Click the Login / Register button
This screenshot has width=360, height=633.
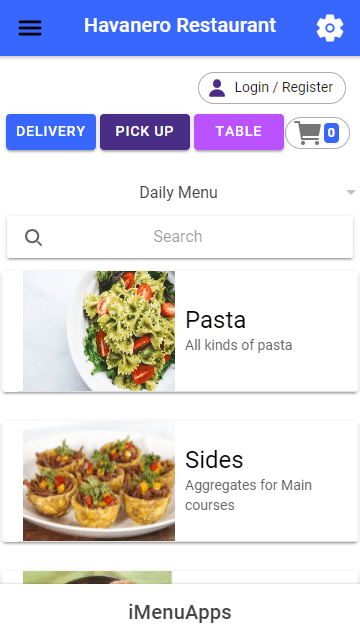coord(272,88)
